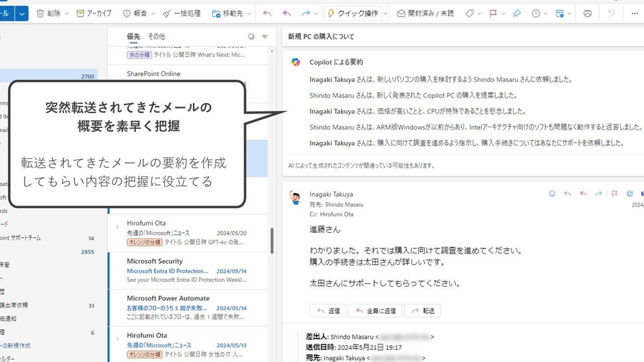The image size is (644, 362).
Task: Select the 優先 tab
Action: pyautogui.click(x=133, y=37)
